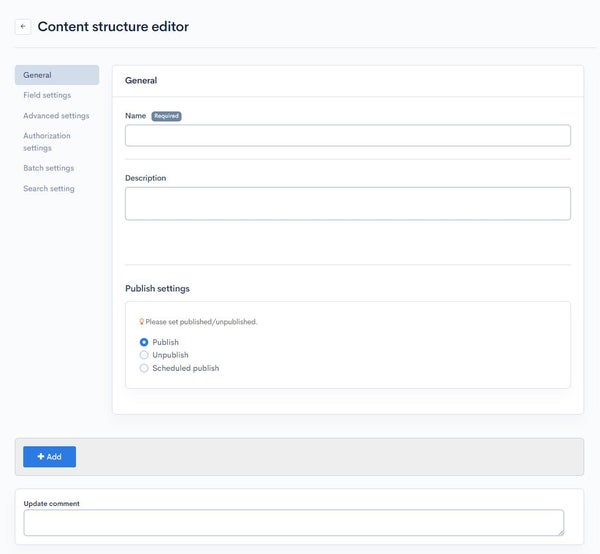Click the Required badge next to Name
The height and width of the screenshot is (554, 600).
click(166, 116)
